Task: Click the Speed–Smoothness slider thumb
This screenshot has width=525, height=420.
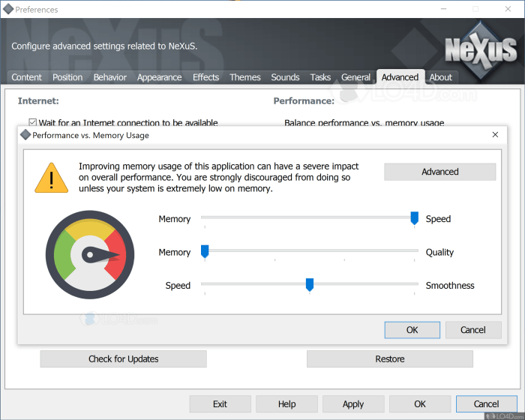Action: pos(309,285)
